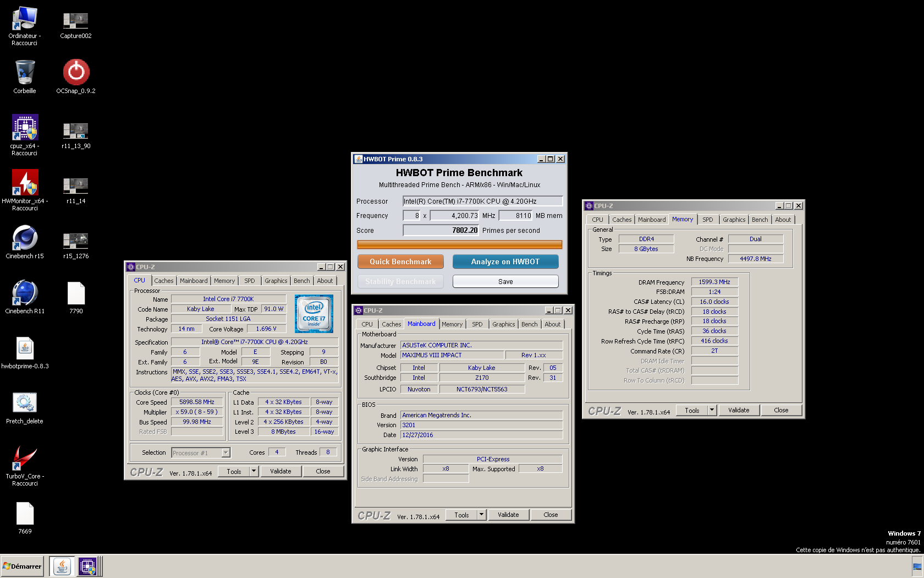Open Graphics tab in Mainboard window

pyautogui.click(x=504, y=324)
